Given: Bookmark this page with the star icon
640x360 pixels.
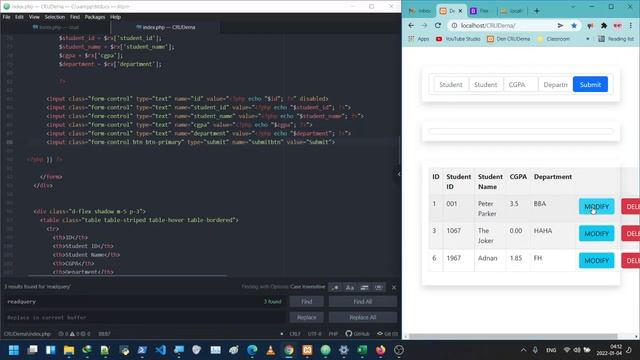Looking at the screenshot, I should pos(574,25).
